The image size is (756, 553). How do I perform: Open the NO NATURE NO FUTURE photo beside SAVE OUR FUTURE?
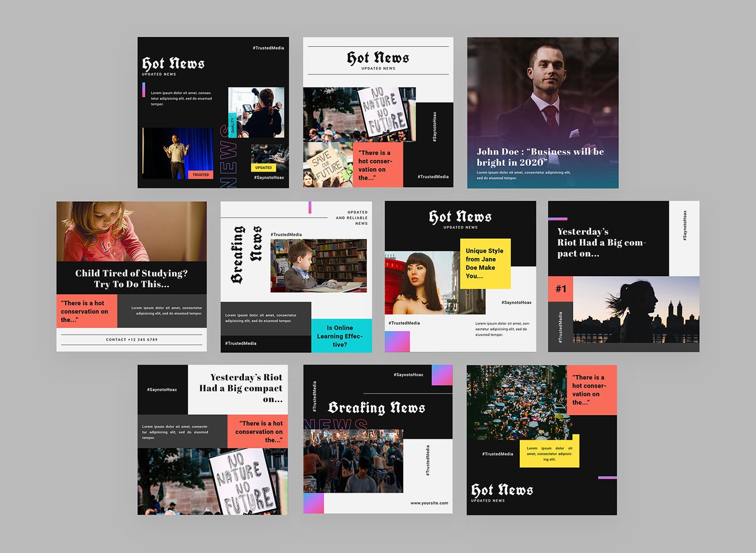pyautogui.click(x=359, y=115)
